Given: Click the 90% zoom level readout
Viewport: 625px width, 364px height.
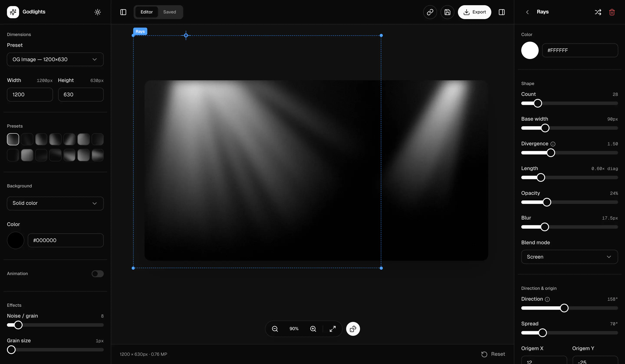Looking at the screenshot, I should coord(294,329).
